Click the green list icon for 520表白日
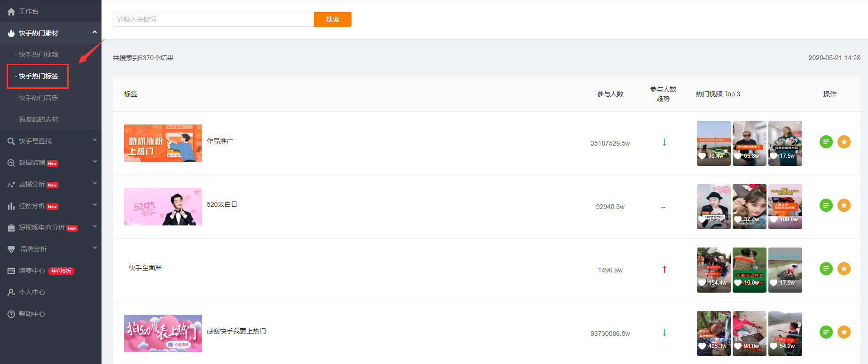 point(826,205)
